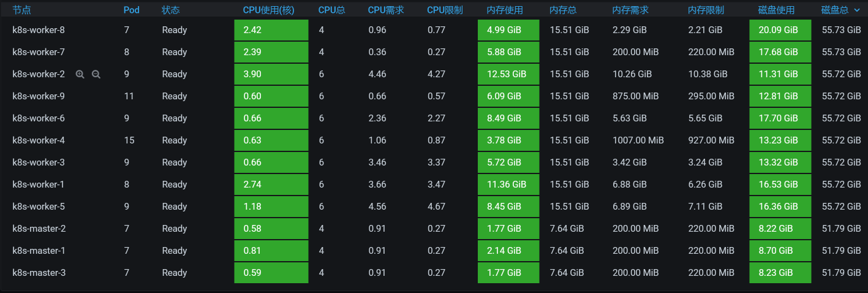Select the k8s-master-1 node name

(x=39, y=251)
